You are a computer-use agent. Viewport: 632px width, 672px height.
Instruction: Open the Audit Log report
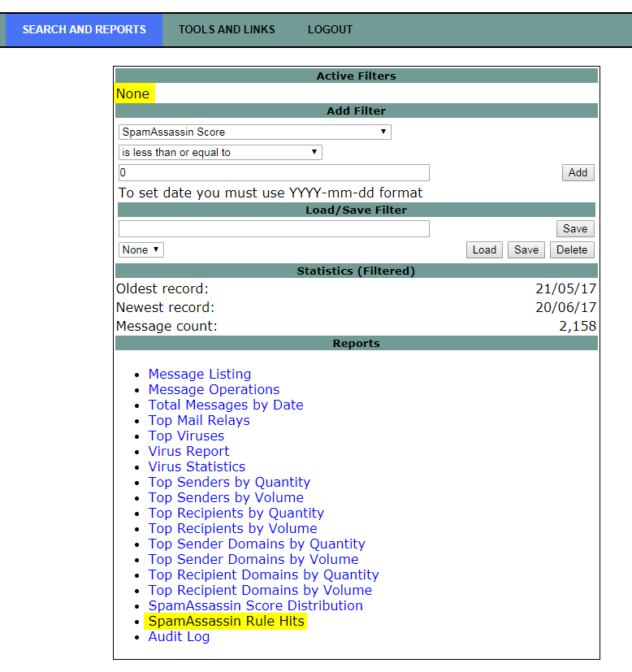[179, 636]
